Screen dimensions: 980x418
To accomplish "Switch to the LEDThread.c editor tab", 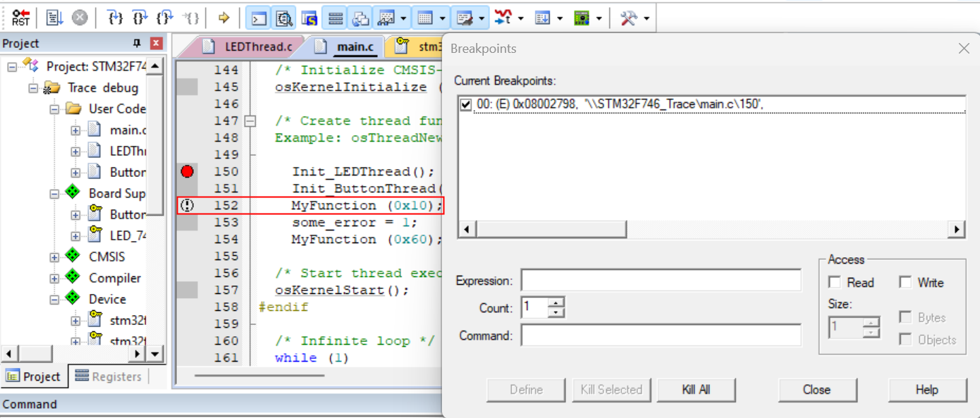I will tap(250, 47).
